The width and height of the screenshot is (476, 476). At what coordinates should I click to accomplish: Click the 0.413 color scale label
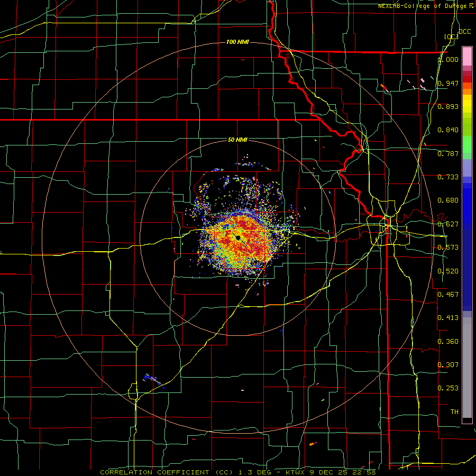[x=448, y=318]
